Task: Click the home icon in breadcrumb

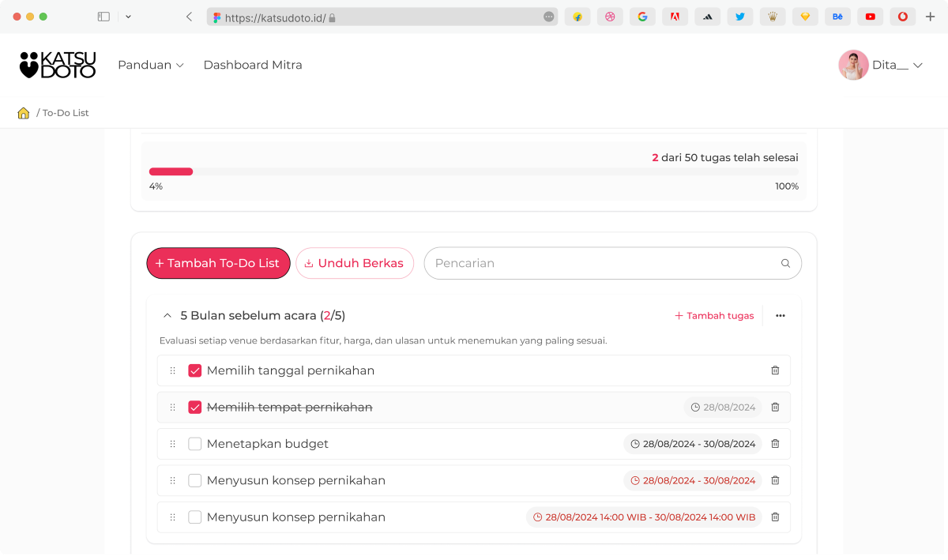Action: coord(24,113)
